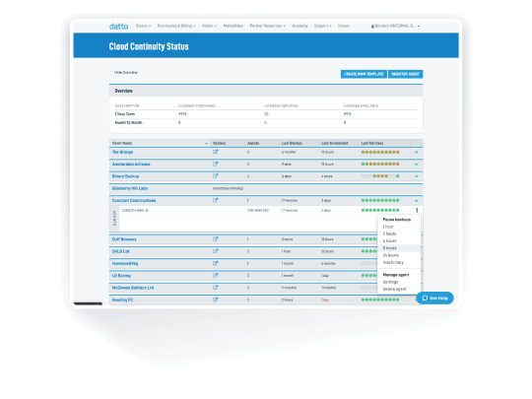Open restore icon for Binary Backup
This screenshot has height=399, width=532.
[215, 176]
